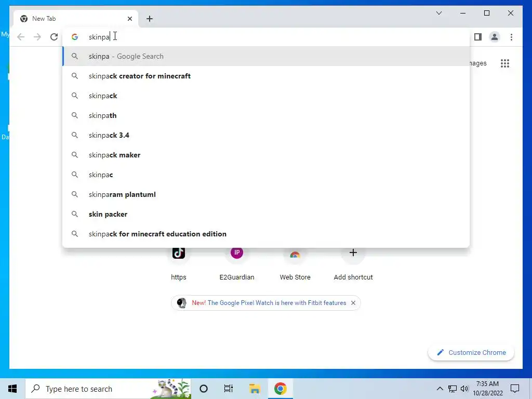Open the Web Store shortcut tile

pos(295,264)
